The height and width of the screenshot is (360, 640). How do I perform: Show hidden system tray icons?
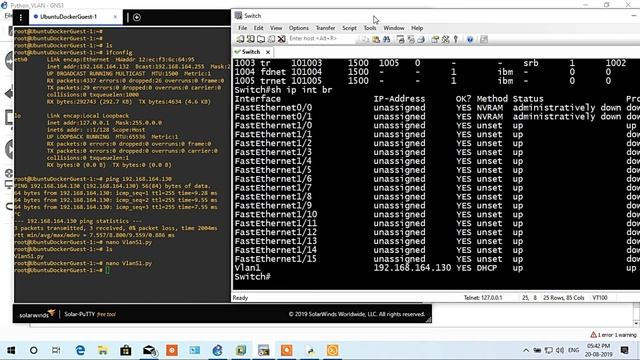(526, 350)
